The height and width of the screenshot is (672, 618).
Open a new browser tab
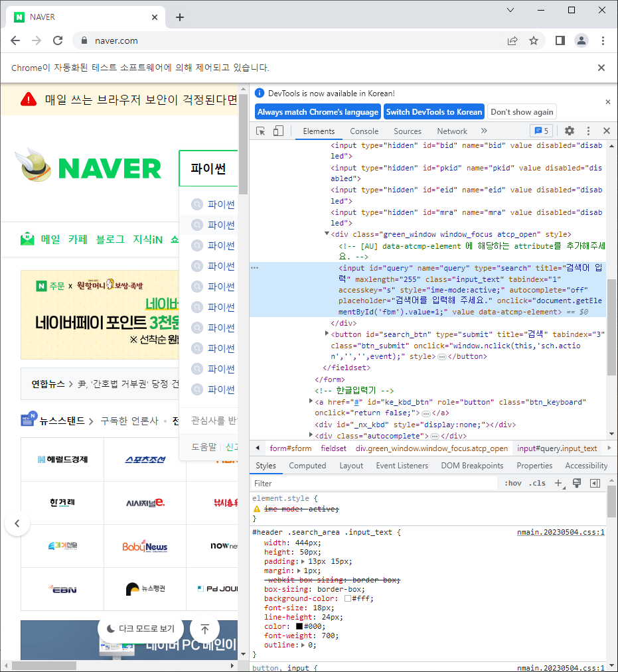180,17
